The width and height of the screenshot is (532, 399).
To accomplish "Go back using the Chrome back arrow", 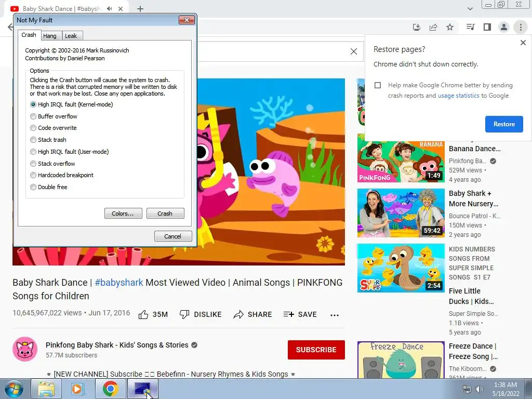I will point(10,27).
